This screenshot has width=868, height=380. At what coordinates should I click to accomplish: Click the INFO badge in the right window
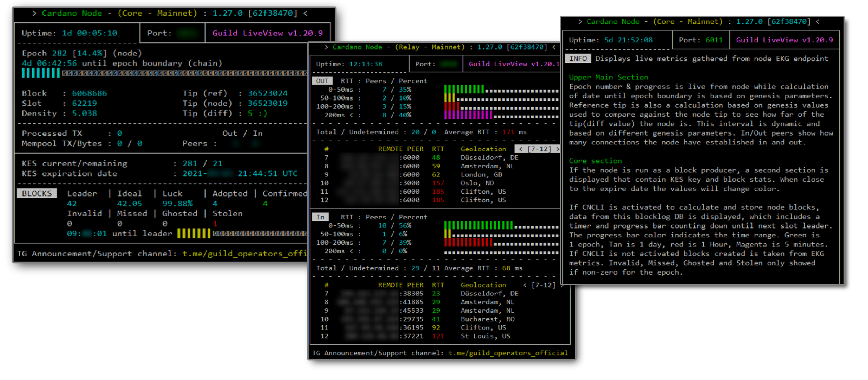pyautogui.click(x=578, y=59)
